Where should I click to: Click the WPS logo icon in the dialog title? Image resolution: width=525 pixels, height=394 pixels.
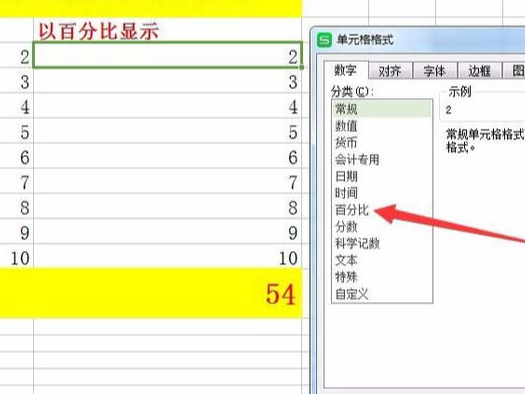click(324, 40)
